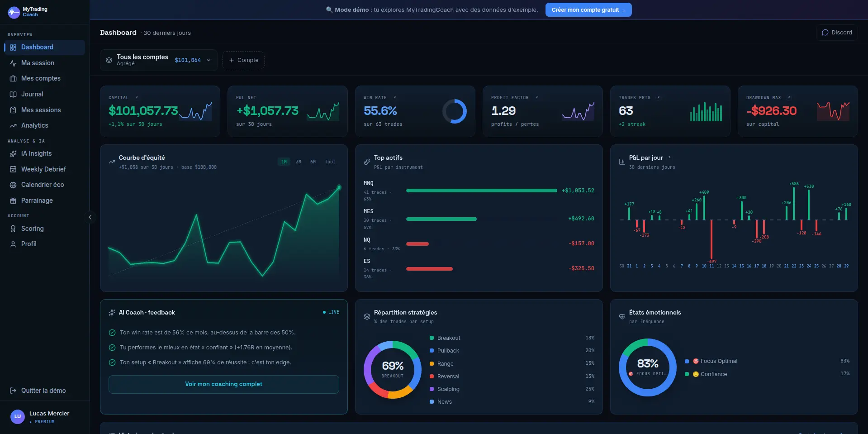Image resolution: width=868 pixels, height=434 pixels.
Task: Click the -697 bar in P&L chart
Action: [711, 239]
